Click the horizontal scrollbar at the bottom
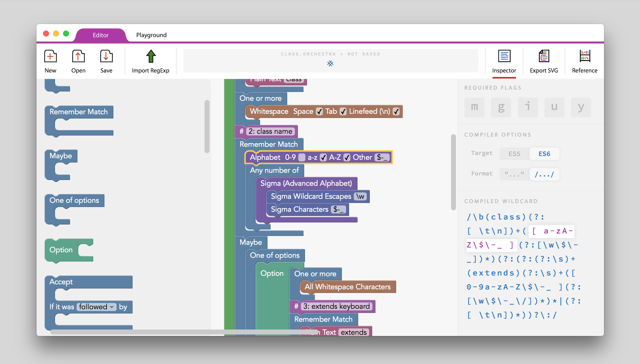 point(185,332)
